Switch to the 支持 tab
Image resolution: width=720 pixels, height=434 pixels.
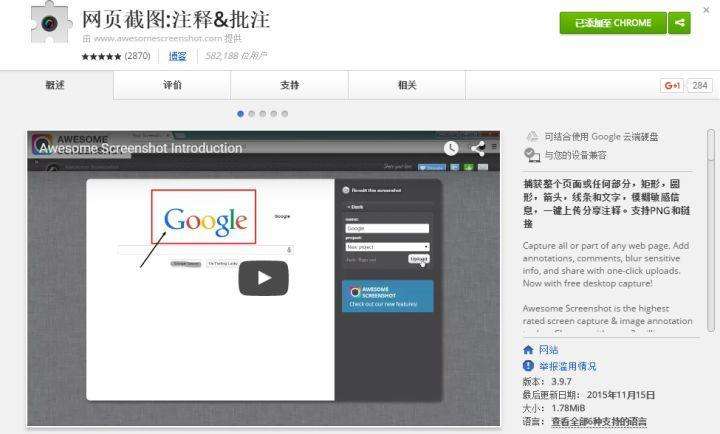tap(290, 85)
